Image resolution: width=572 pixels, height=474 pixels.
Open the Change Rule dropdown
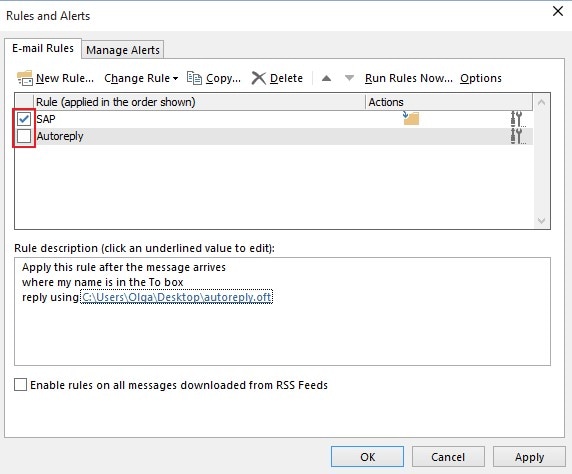click(x=141, y=78)
